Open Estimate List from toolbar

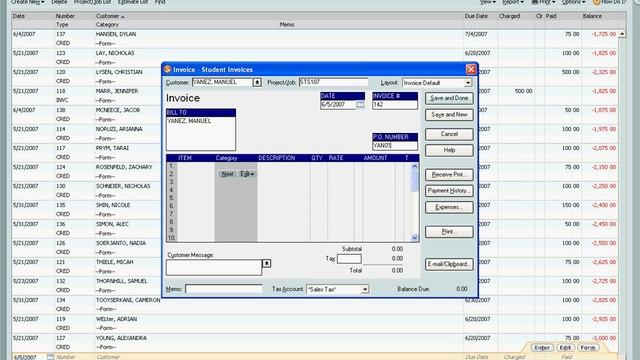pos(133,2)
